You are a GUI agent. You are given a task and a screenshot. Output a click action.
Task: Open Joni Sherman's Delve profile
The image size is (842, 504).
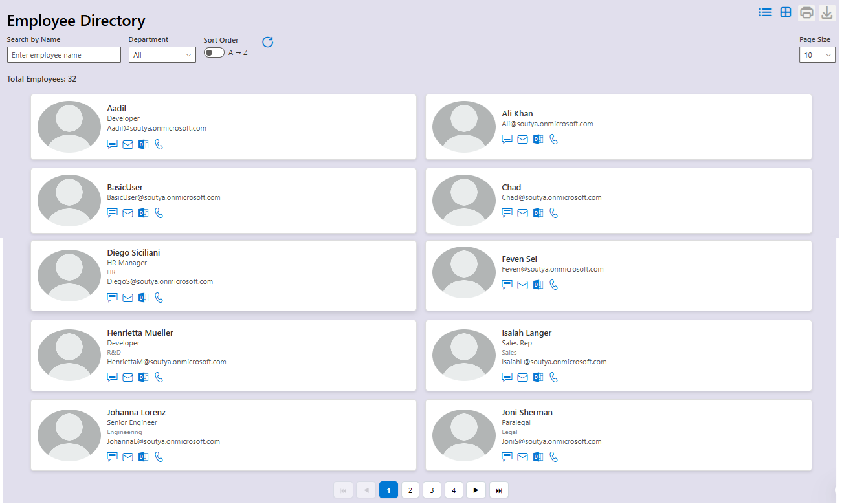[538, 456]
